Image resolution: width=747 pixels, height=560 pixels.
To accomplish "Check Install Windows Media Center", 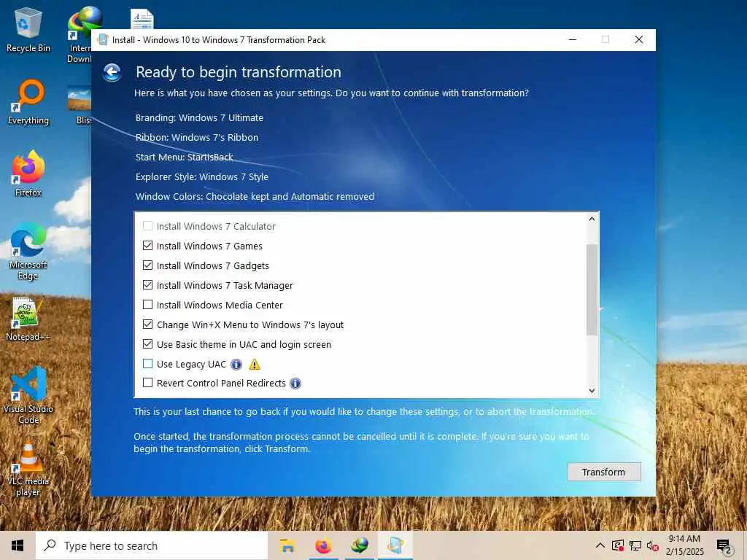I will (147, 305).
